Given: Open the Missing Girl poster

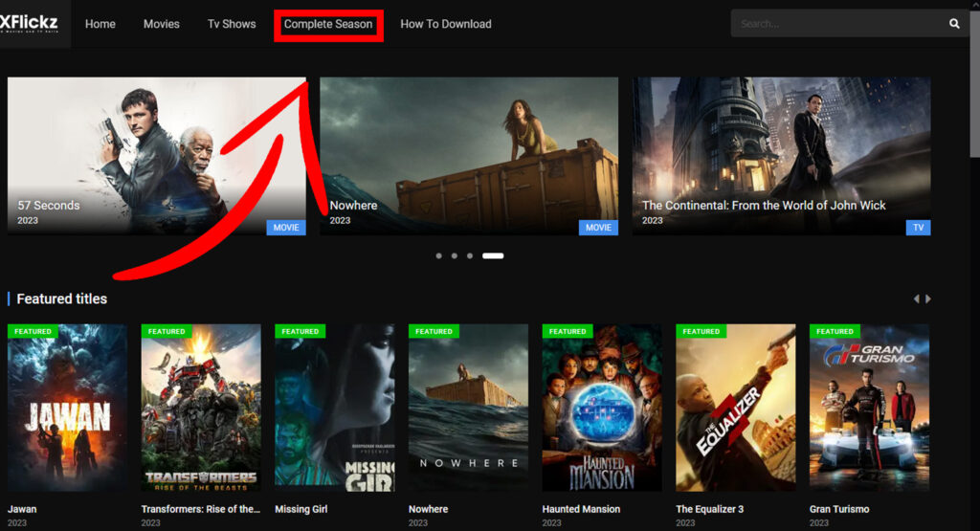Looking at the screenshot, I should click(x=335, y=408).
